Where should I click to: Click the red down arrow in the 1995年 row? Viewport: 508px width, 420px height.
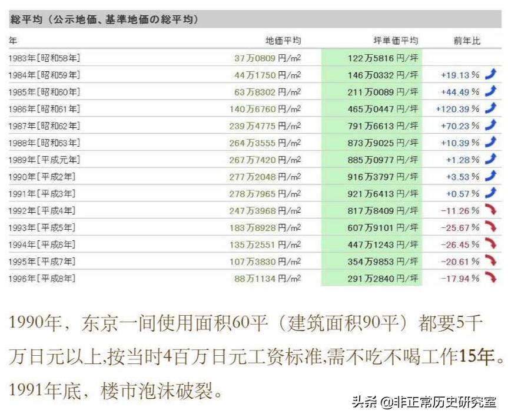491,260
